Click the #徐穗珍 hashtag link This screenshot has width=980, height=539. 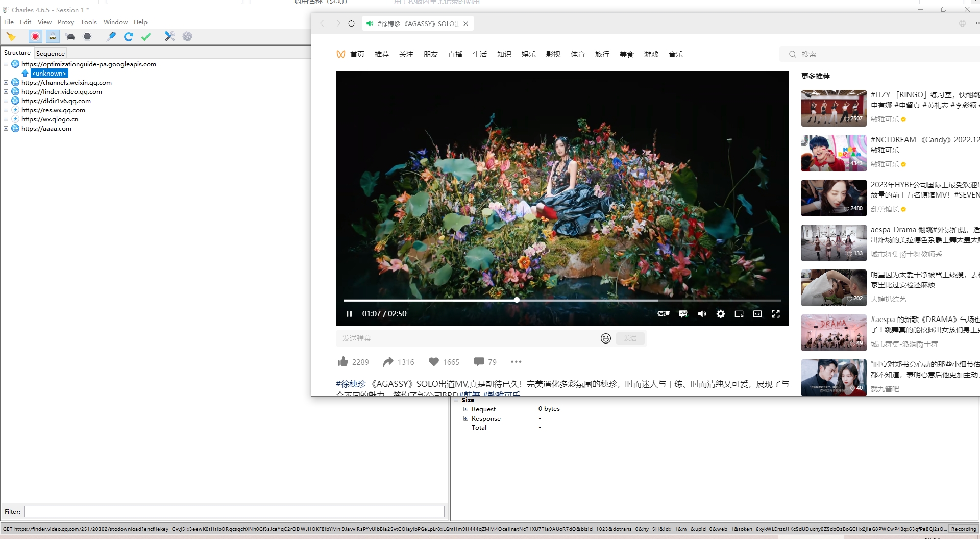[351, 384]
